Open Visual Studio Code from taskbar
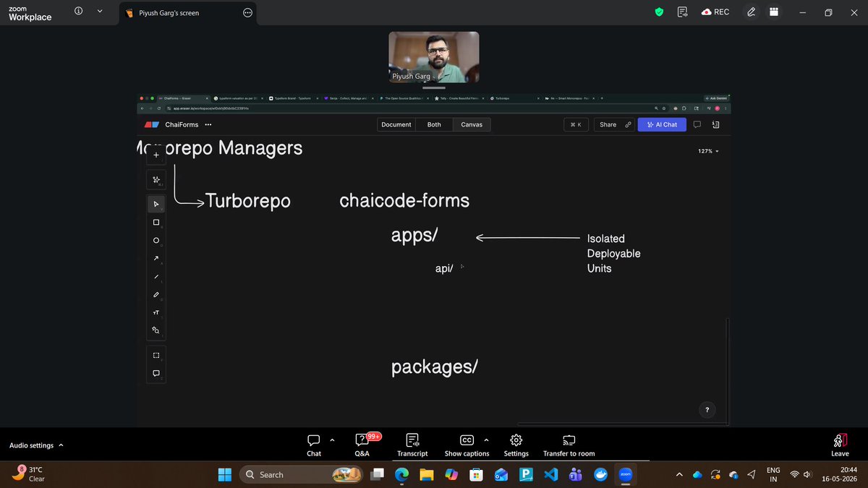Image resolution: width=868 pixels, height=488 pixels. pos(551,474)
